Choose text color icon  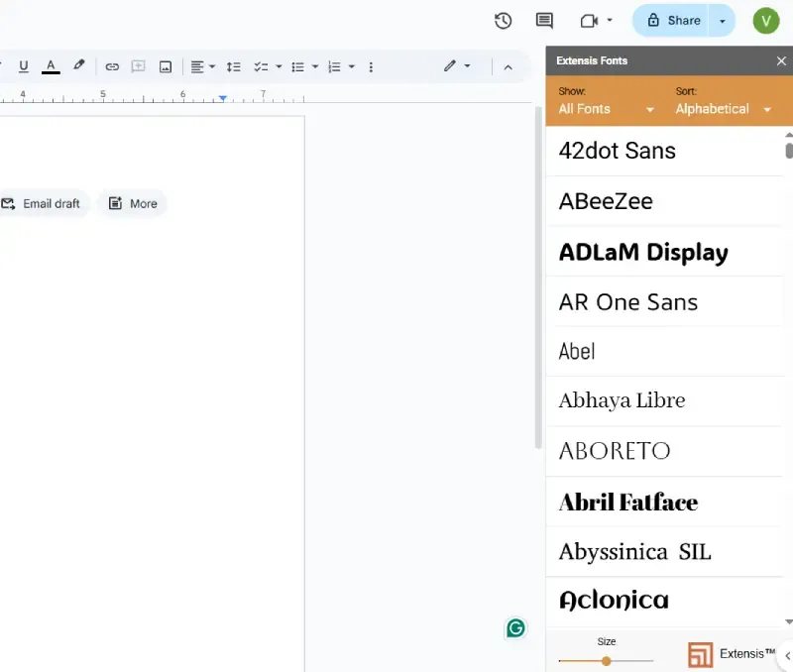click(x=51, y=66)
